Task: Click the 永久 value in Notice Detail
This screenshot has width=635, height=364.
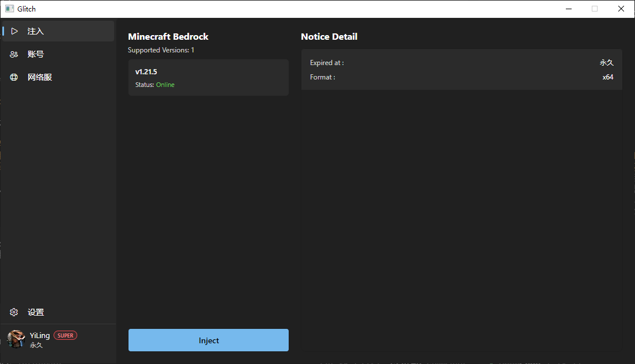Action: (607, 63)
